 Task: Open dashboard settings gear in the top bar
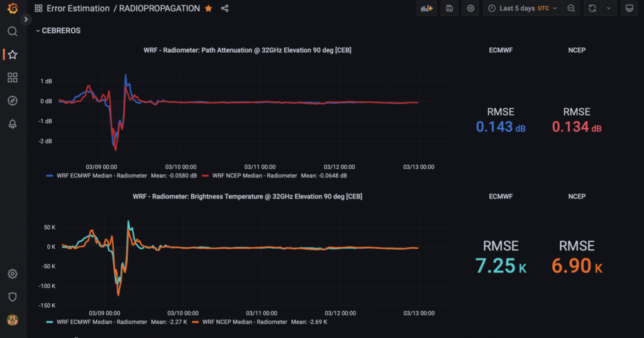click(470, 8)
